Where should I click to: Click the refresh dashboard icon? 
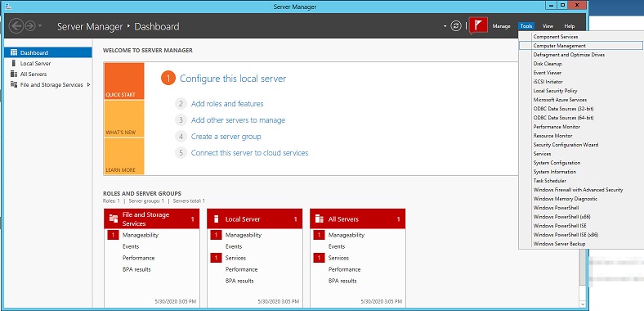456,26
